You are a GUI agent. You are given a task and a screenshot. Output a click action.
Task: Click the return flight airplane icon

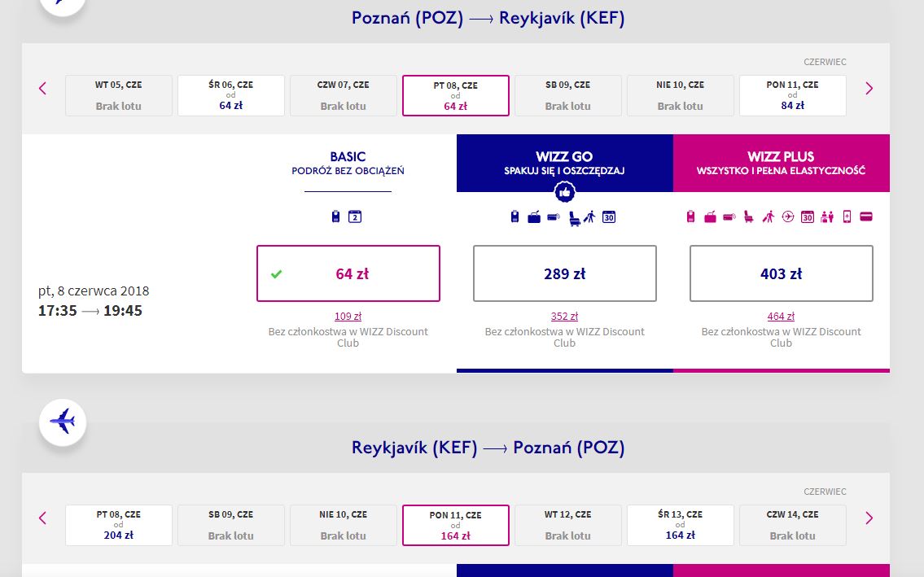(x=63, y=422)
